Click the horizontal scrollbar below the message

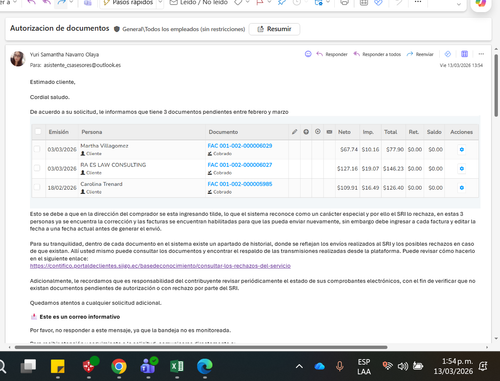(201, 347)
